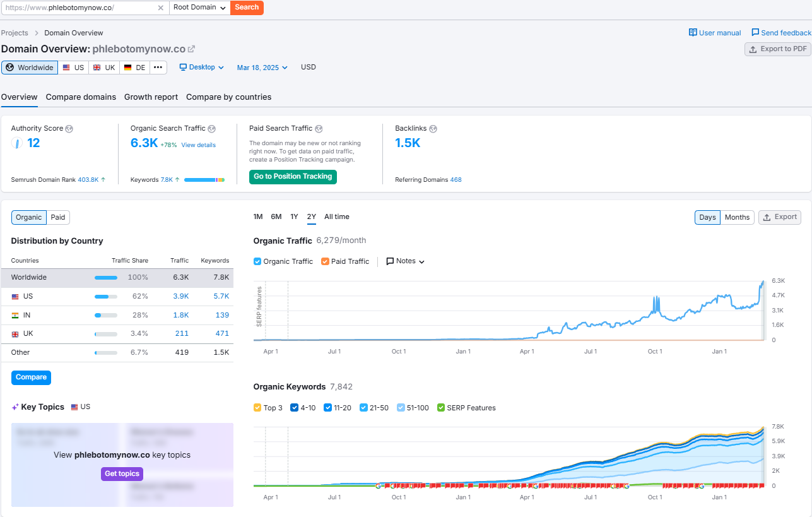
Task: Open the external link icon beside phlebotomynow.co
Action: 192,49
